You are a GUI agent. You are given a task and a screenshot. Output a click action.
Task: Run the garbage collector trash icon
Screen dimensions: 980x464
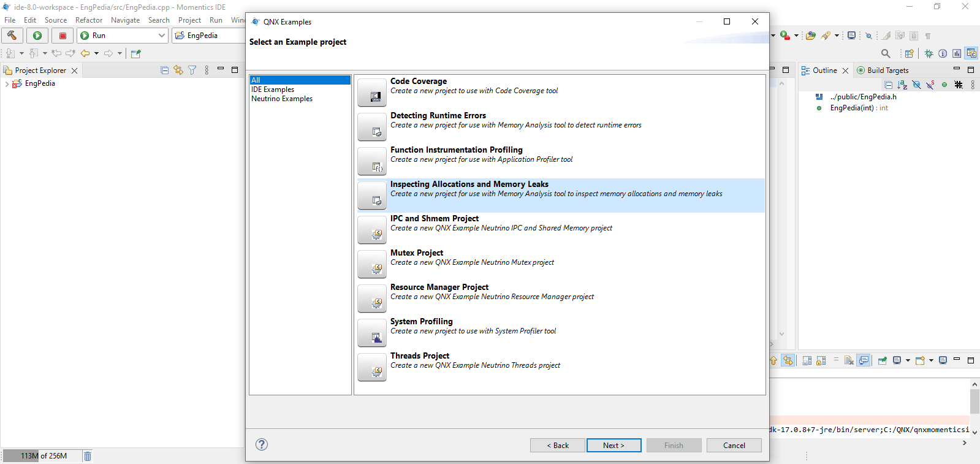pyautogui.click(x=88, y=456)
